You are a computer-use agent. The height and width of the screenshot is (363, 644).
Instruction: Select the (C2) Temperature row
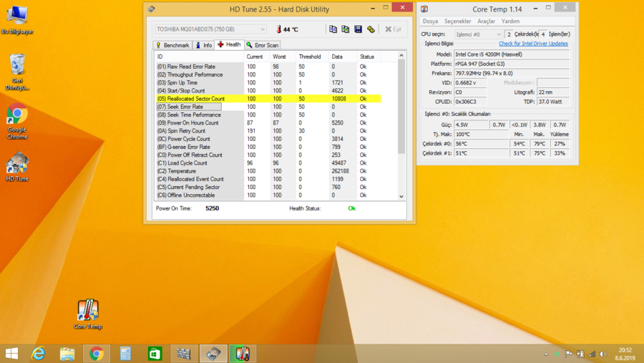coord(268,171)
